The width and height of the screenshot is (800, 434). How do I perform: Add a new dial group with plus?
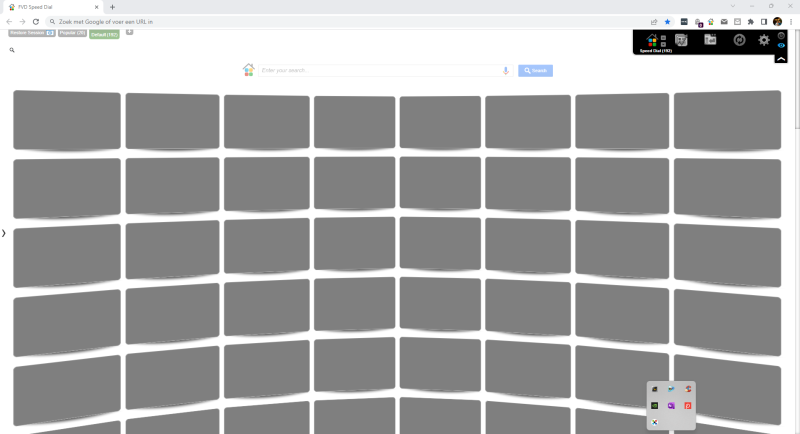tap(130, 32)
